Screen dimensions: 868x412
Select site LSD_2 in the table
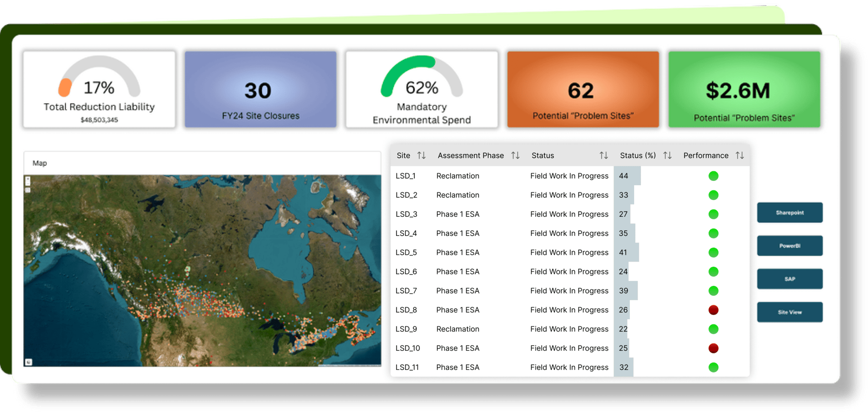pos(406,195)
